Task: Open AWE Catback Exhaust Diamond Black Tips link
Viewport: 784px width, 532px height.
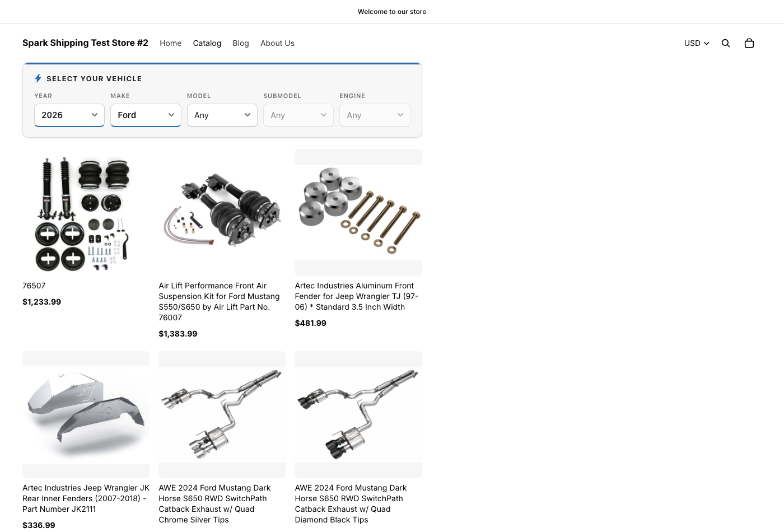Action: [351, 503]
